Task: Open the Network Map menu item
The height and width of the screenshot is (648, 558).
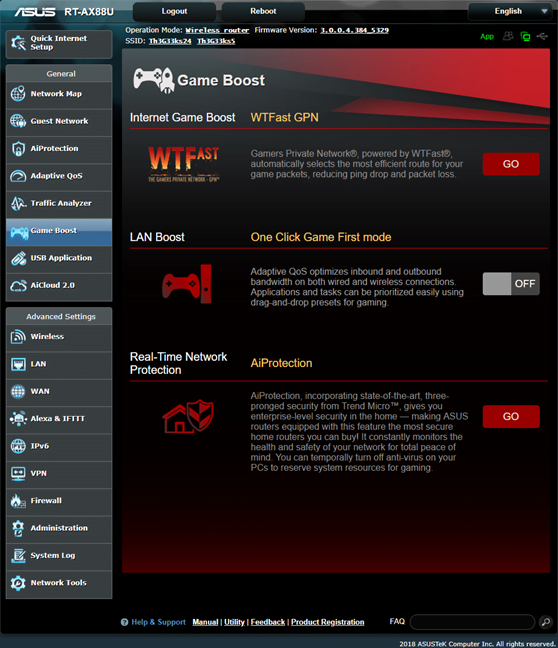Action: [x=59, y=94]
